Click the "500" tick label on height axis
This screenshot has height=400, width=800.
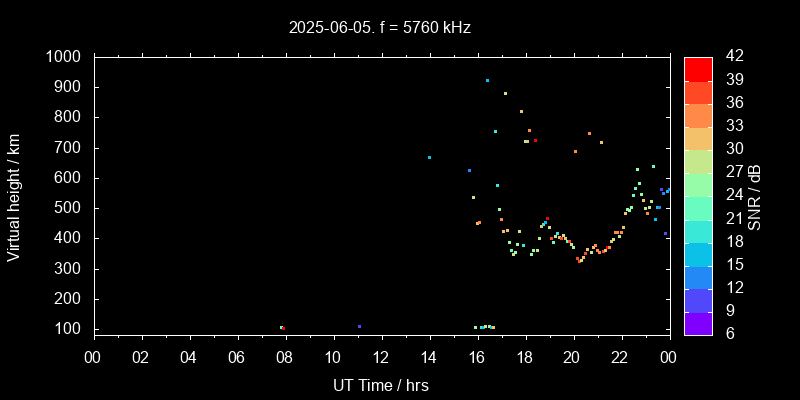point(70,208)
